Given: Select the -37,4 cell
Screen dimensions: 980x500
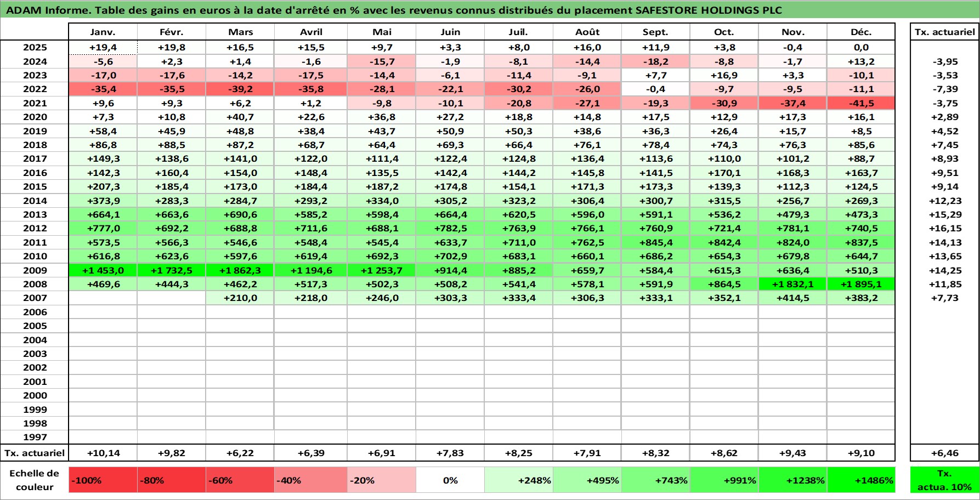Looking at the screenshot, I should pyautogui.click(x=793, y=103).
